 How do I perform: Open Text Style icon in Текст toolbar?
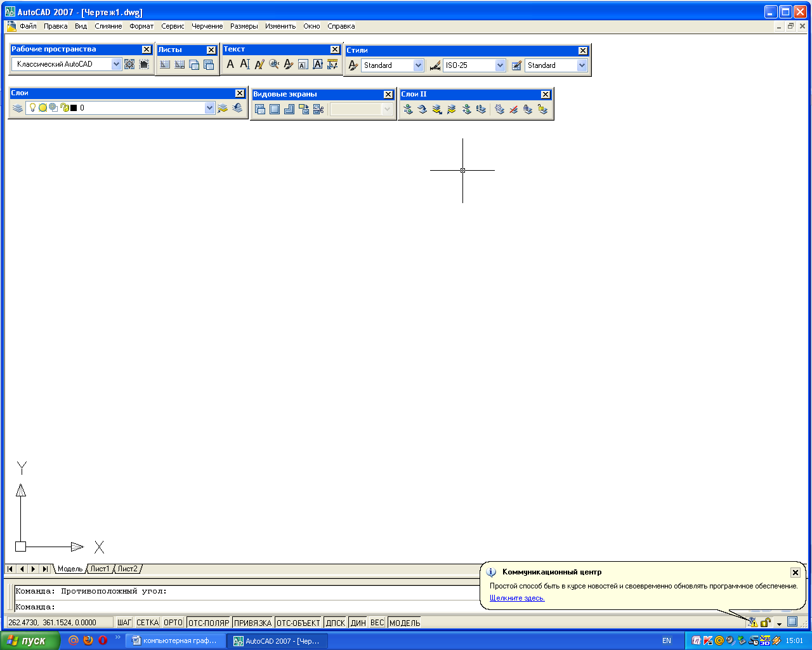point(289,64)
